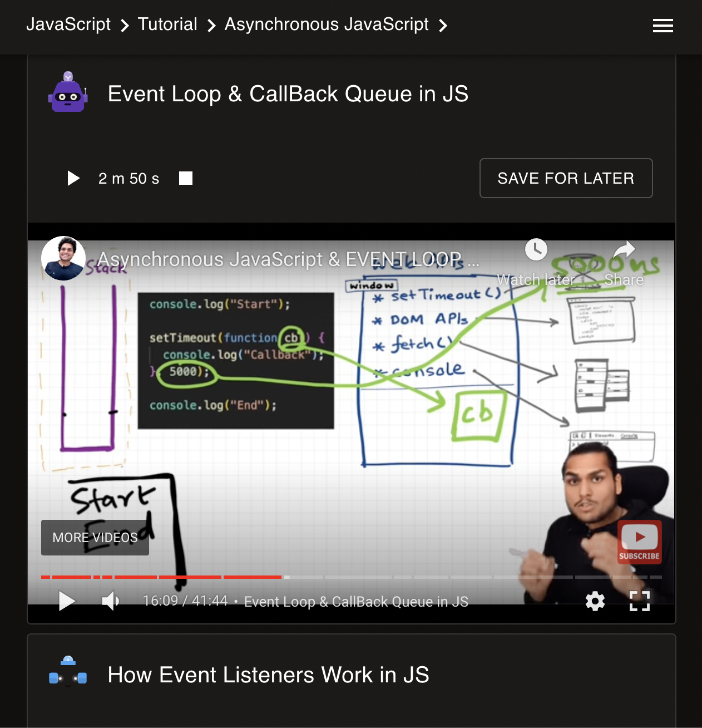This screenshot has height=728, width=702.
Task: Click chapter title in video controls
Action: pyautogui.click(x=356, y=602)
